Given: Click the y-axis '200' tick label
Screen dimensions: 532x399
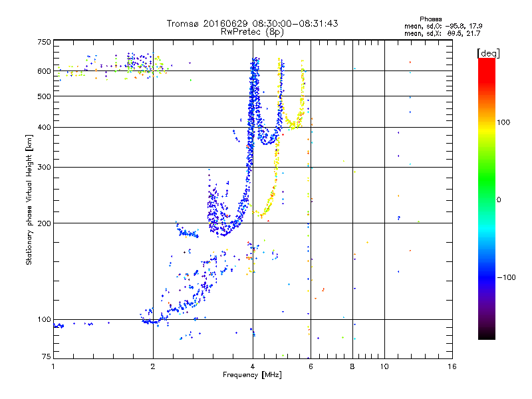Looking at the screenshot, I should coord(44,223).
